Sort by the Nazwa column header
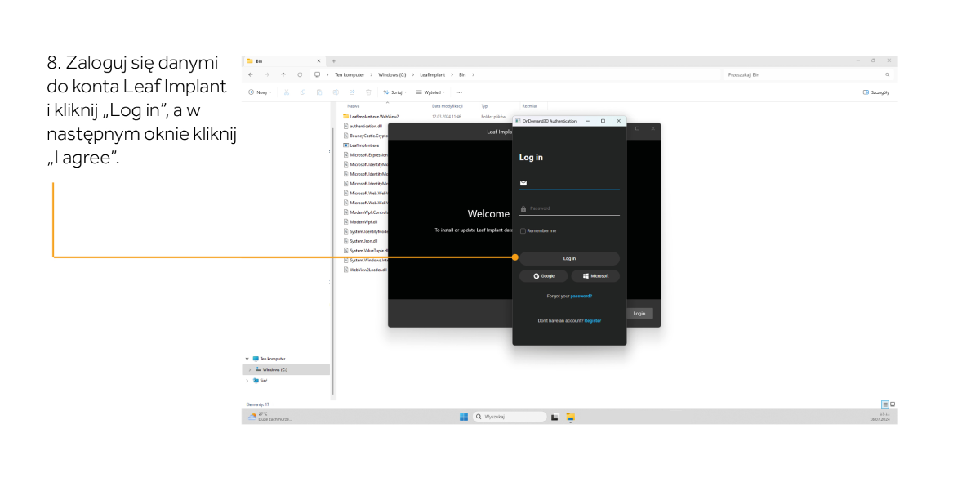 coord(354,106)
